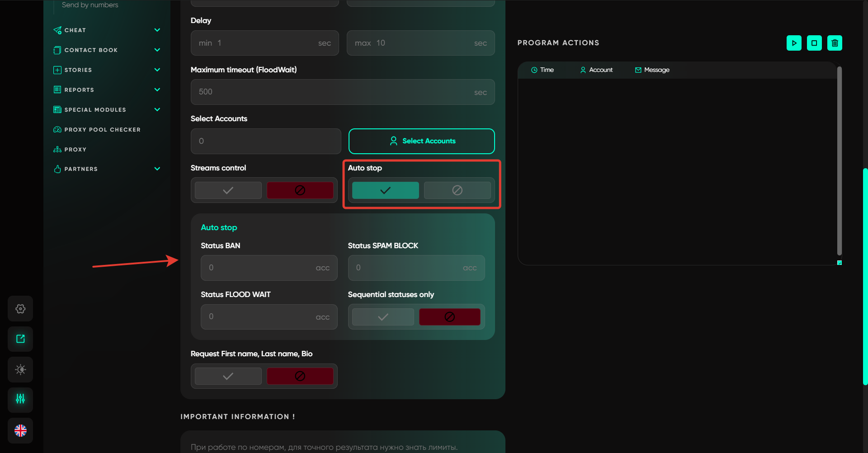Screen dimensions: 868x453
Task: Enable Streams control with the checkmark toggle
Action: [228, 190]
